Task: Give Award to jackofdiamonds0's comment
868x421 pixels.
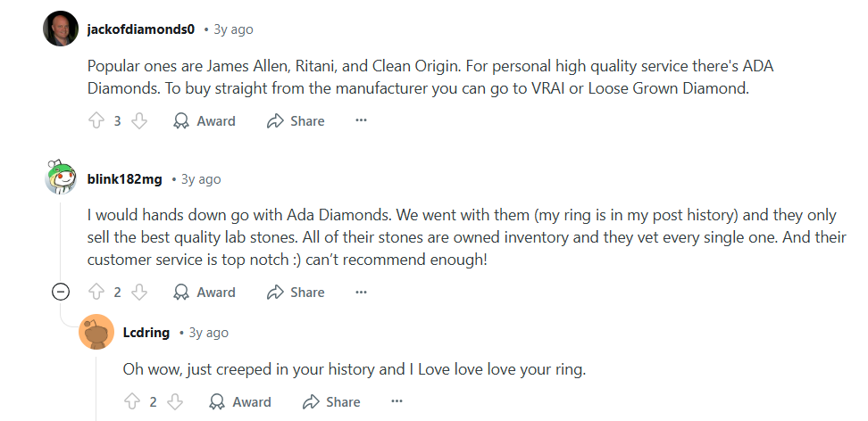Action: [x=204, y=121]
